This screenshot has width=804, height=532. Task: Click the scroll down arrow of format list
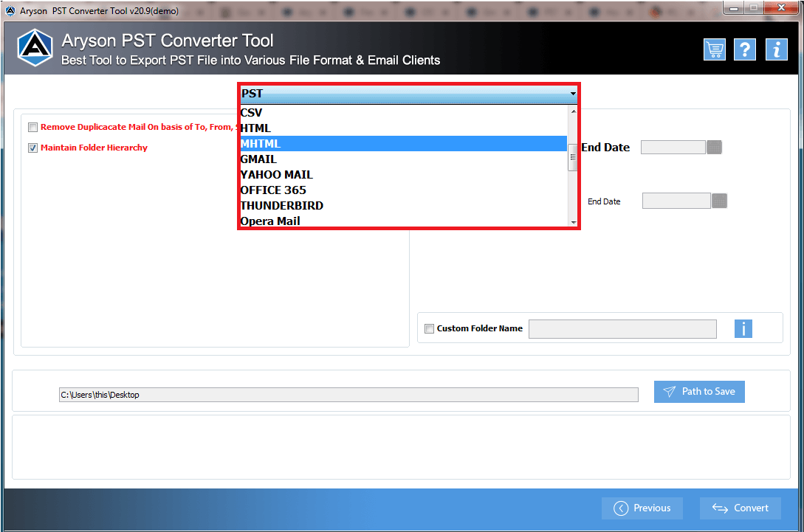pos(573,222)
